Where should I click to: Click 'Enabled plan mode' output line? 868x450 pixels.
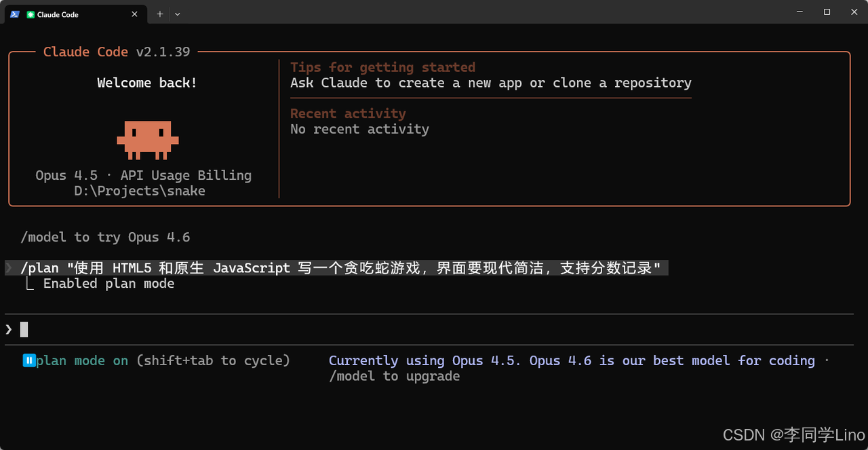(x=108, y=284)
